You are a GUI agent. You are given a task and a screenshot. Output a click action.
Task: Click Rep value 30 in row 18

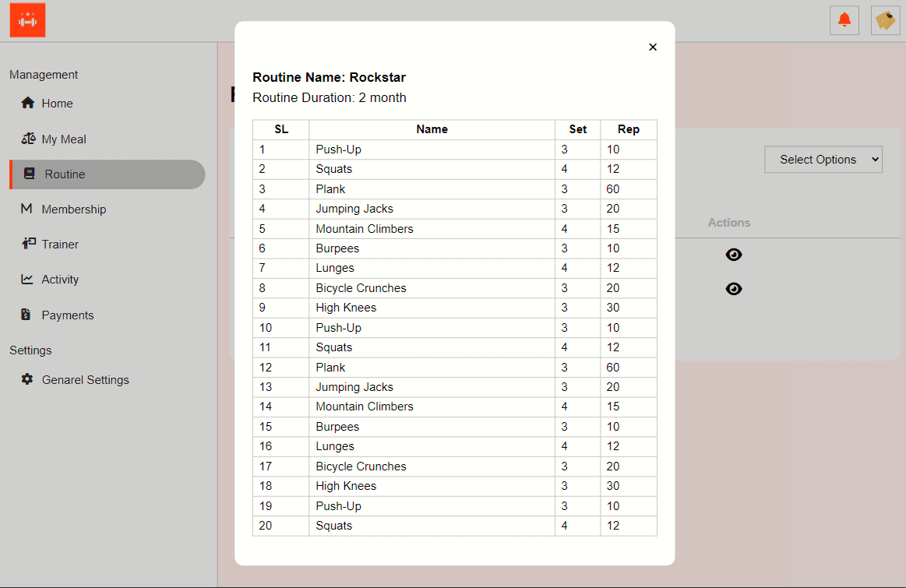pyautogui.click(x=613, y=486)
